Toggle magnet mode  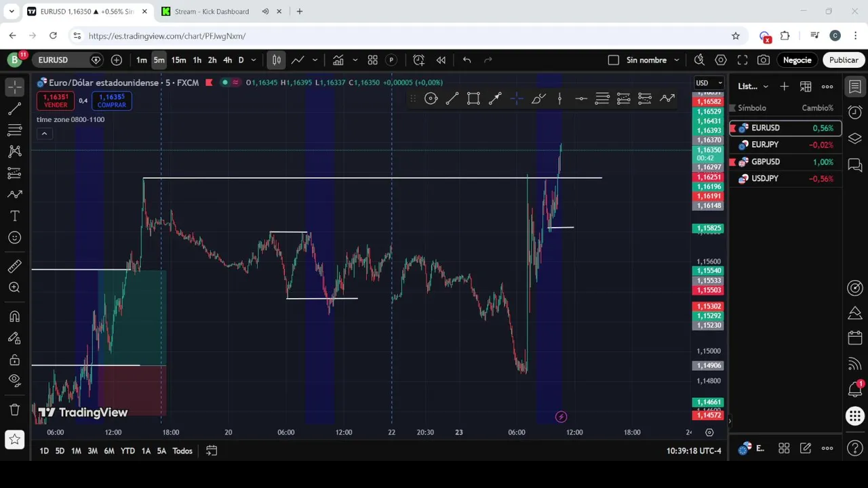(14, 317)
